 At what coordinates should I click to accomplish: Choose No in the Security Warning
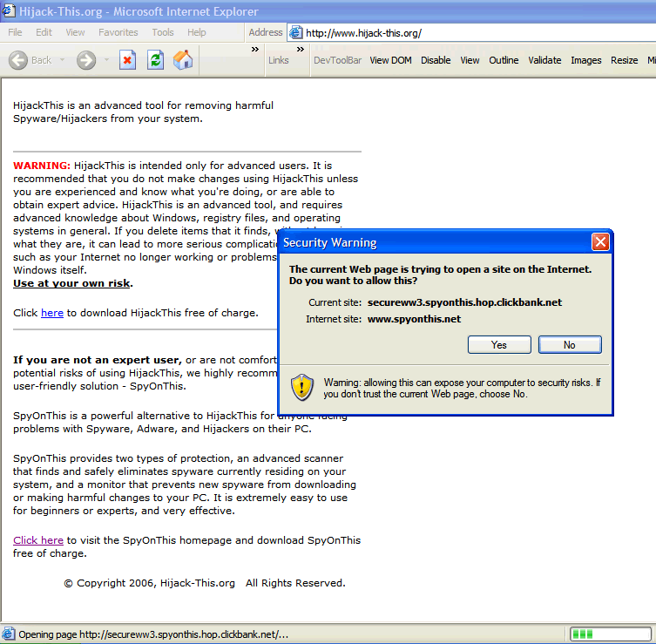click(570, 345)
